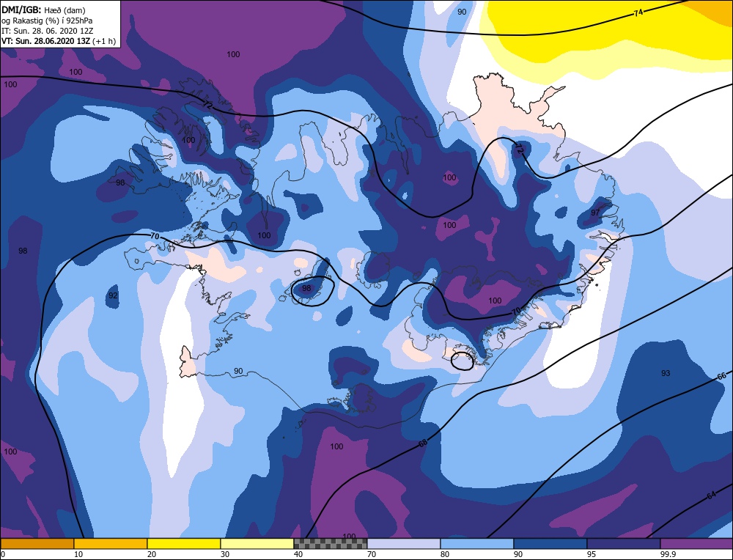Click the 30 tick label on the legend
733x560 pixels.
click(x=225, y=554)
